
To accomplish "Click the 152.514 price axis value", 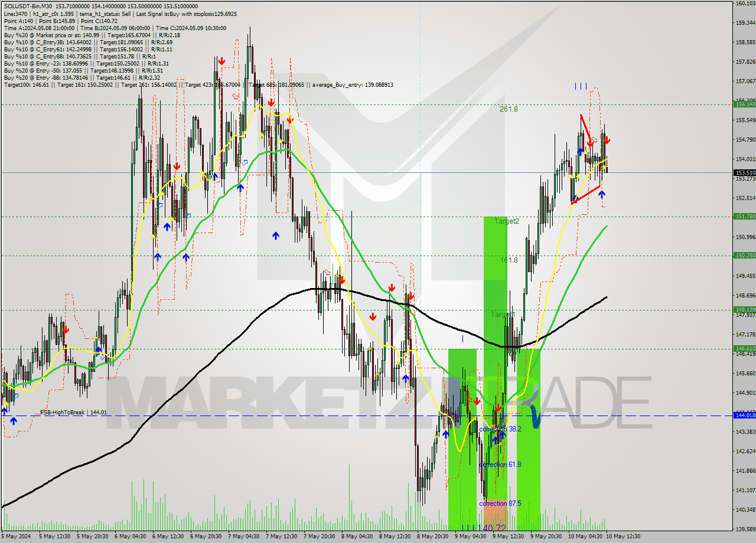I will (x=746, y=198).
